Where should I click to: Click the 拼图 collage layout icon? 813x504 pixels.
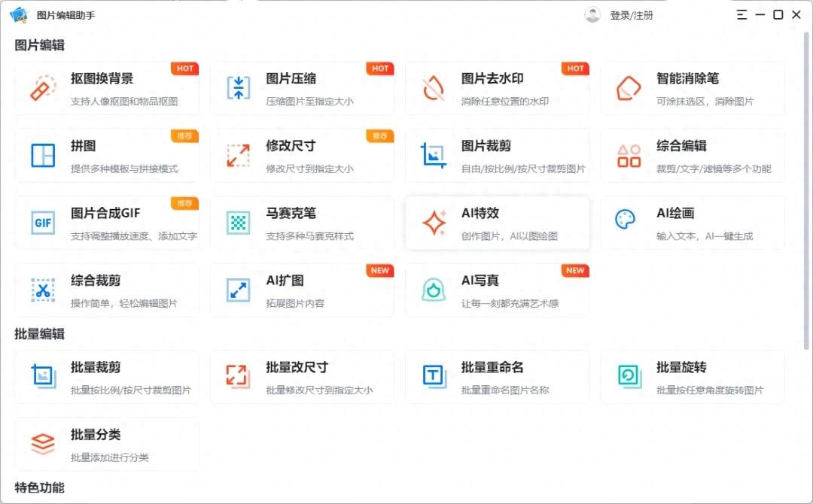click(43, 156)
